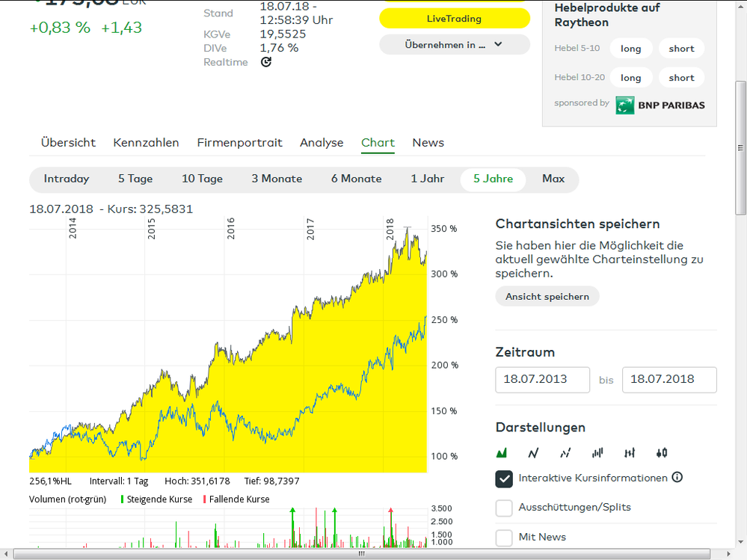Choose the OHLC bars chart style

click(629, 452)
